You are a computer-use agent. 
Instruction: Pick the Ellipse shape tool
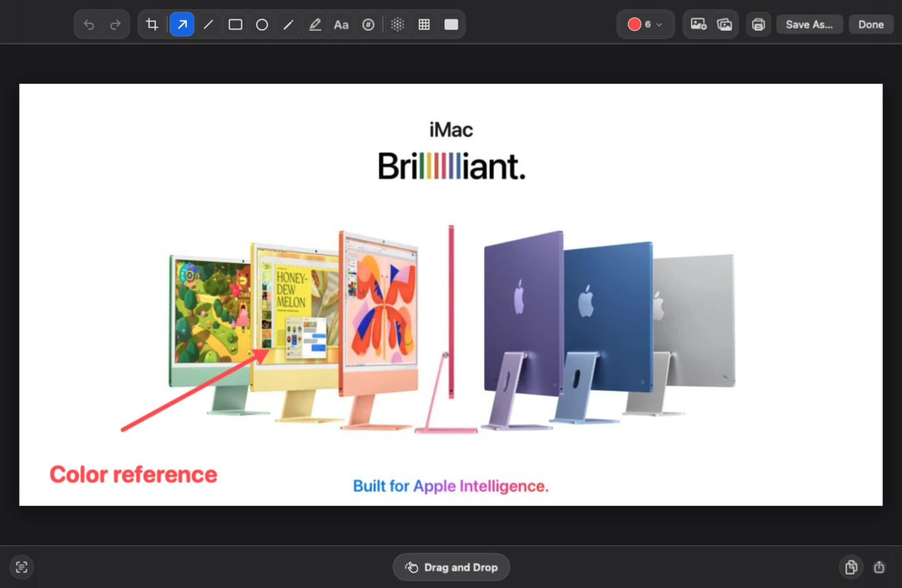pyautogui.click(x=262, y=24)
